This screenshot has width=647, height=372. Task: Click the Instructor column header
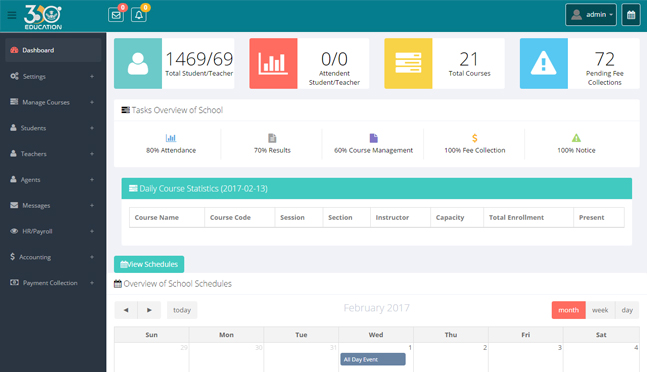tap(400, 217)
